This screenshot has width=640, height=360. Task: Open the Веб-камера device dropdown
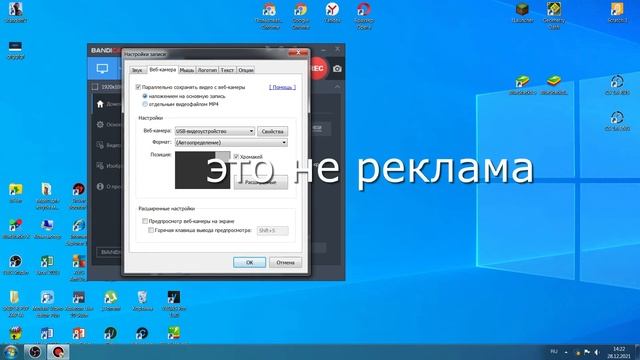point(215,131)
